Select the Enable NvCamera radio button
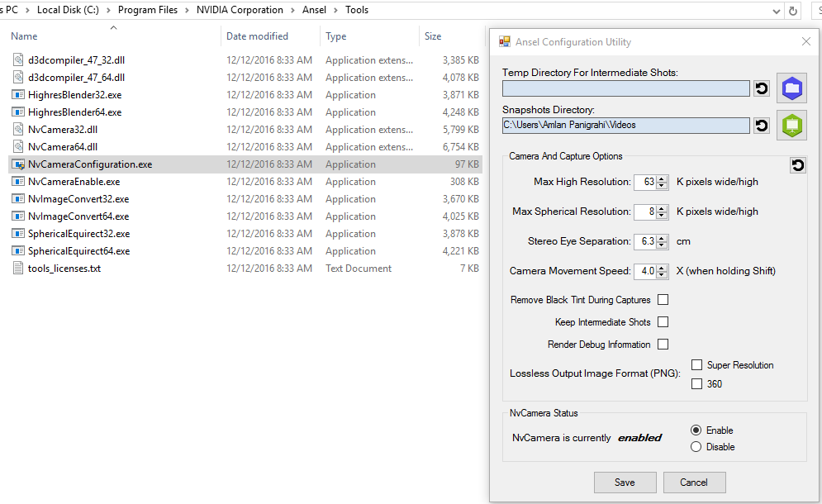 (x=696, y=430)
